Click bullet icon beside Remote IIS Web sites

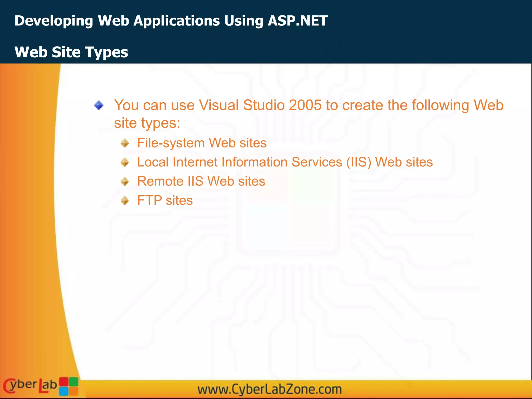[125, 181]
